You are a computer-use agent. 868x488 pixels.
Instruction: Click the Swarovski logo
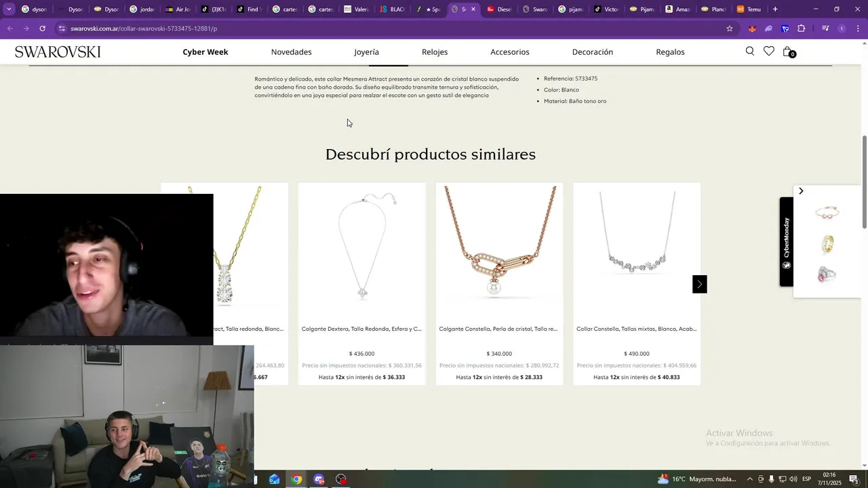[58, 52]
